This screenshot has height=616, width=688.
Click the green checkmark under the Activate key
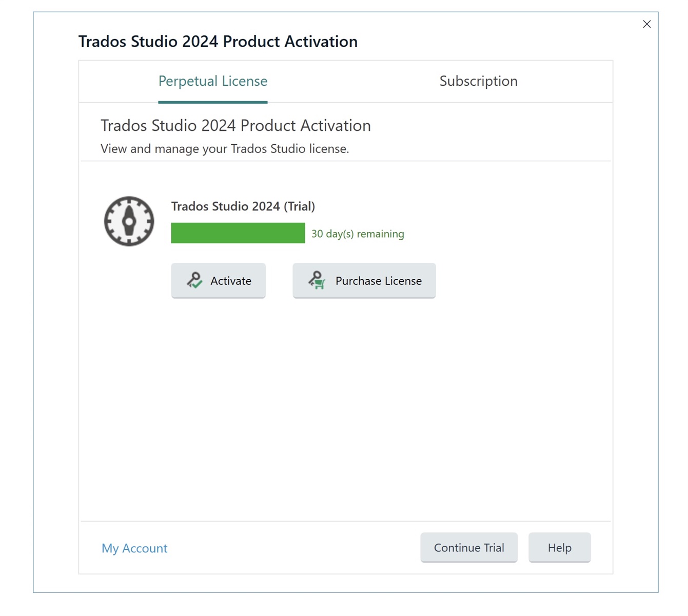(x=198, y=284)
